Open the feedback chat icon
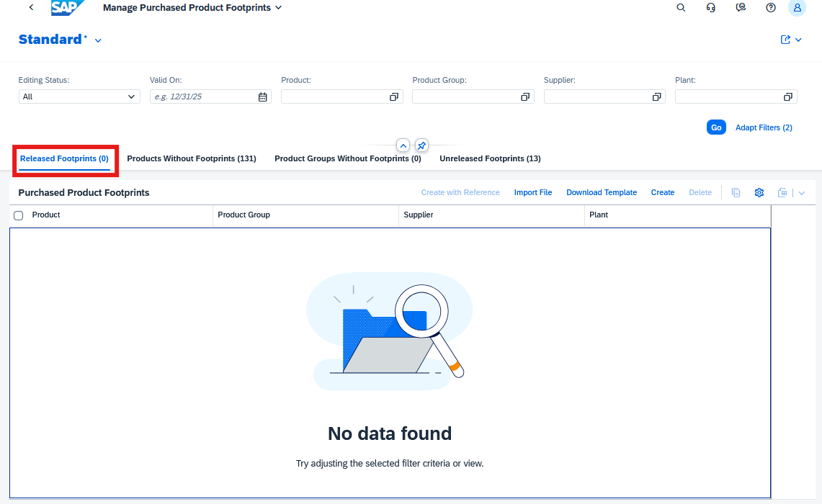 (740, 7)
